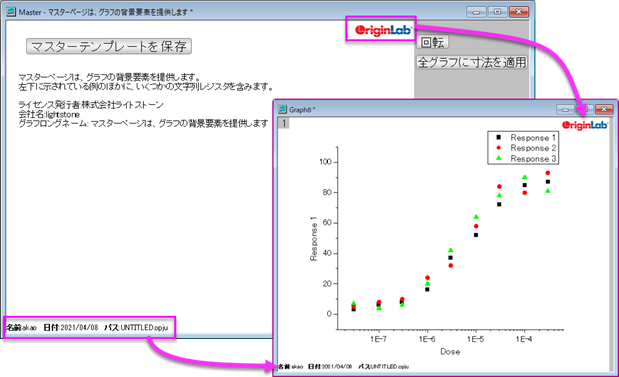The image size is (619, 377).
Task: Click the 1E-7 tick label
Action: click(379, 339)
